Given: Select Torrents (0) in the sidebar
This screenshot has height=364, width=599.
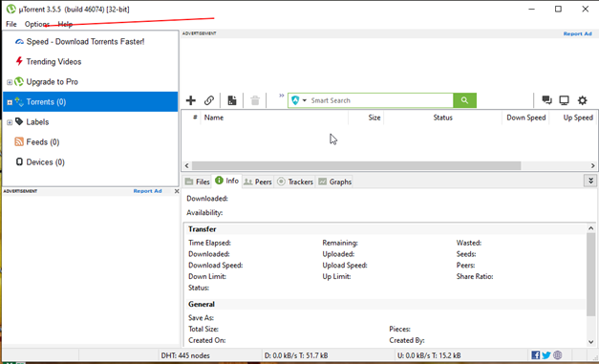Looking at the screenshot, I should coord(91,101).
